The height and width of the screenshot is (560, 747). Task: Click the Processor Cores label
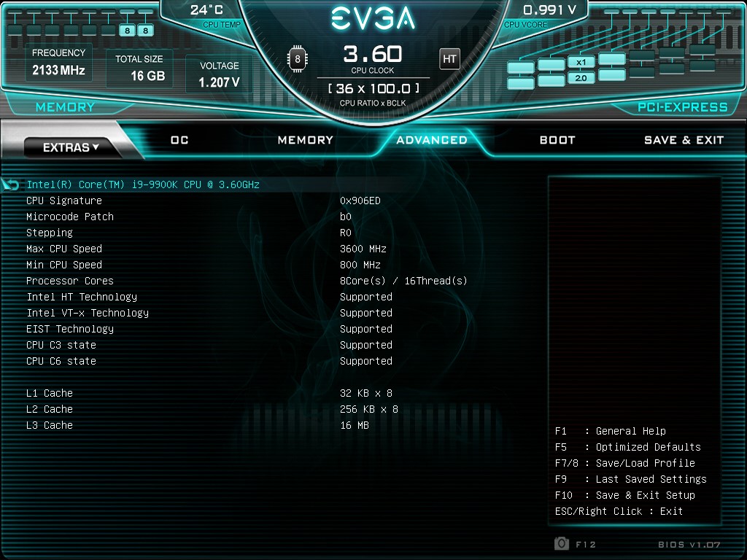click(x=70, y=281)
